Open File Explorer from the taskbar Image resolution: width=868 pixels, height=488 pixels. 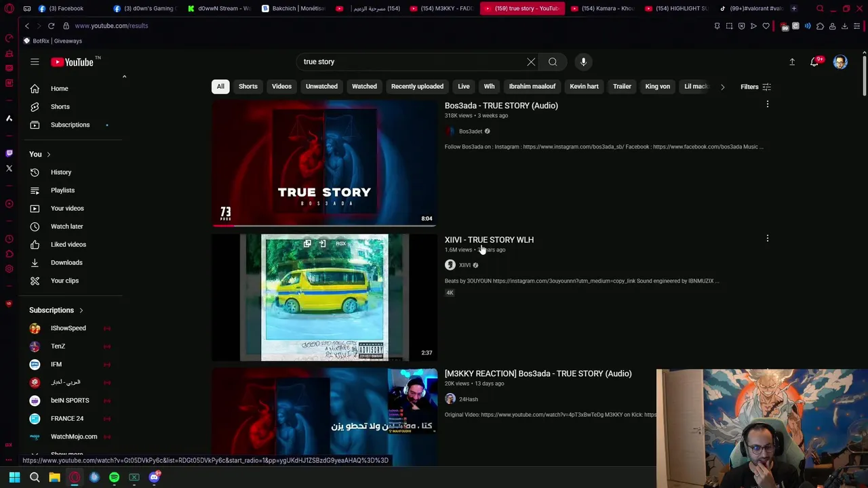[x=54, y=477]
